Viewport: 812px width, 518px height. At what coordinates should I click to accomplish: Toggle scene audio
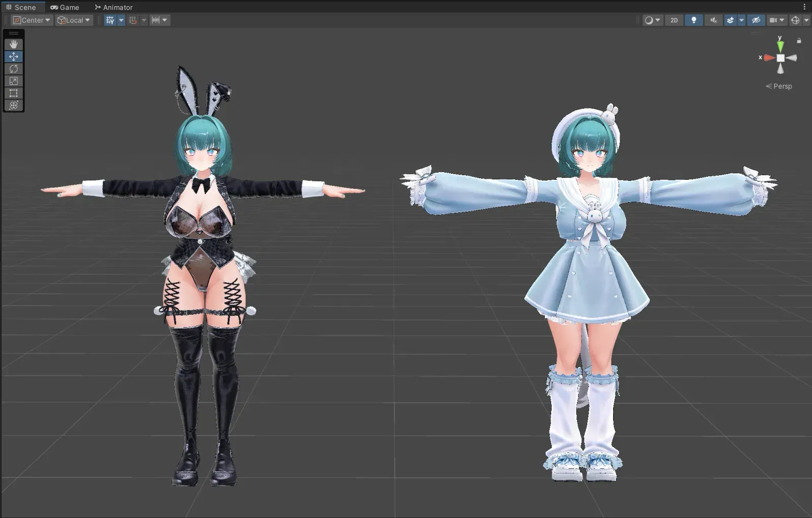[714, 20]
